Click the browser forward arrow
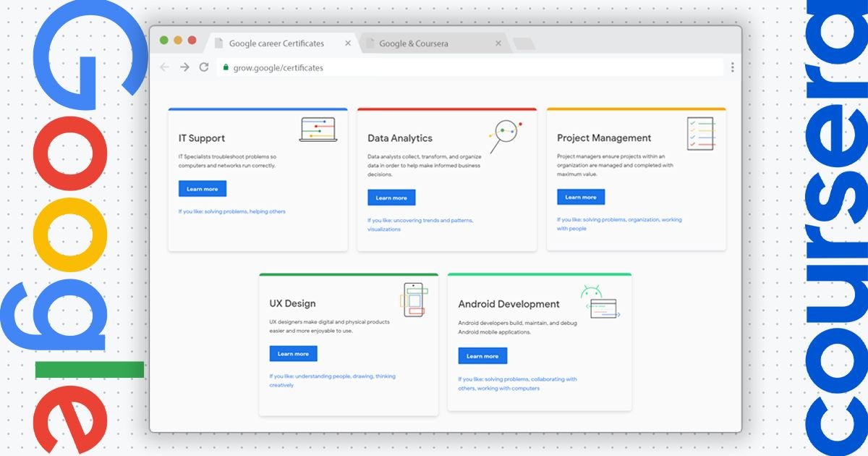The image size is (868, 456). [x=184, y=67]
